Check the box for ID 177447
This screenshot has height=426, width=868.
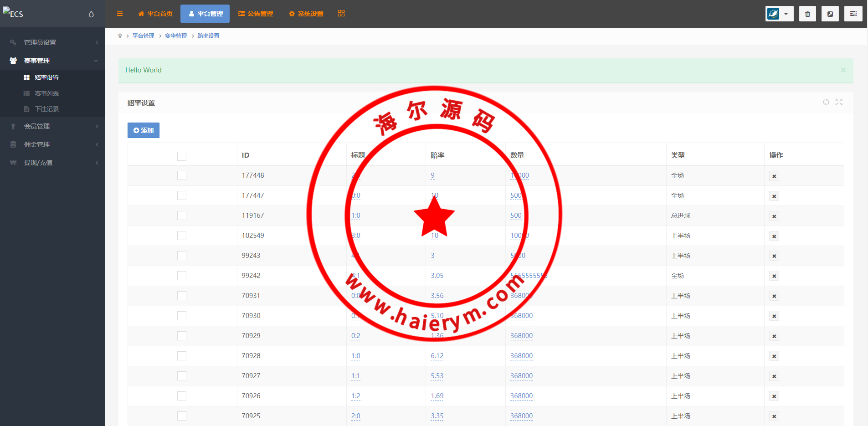point(182,195)
